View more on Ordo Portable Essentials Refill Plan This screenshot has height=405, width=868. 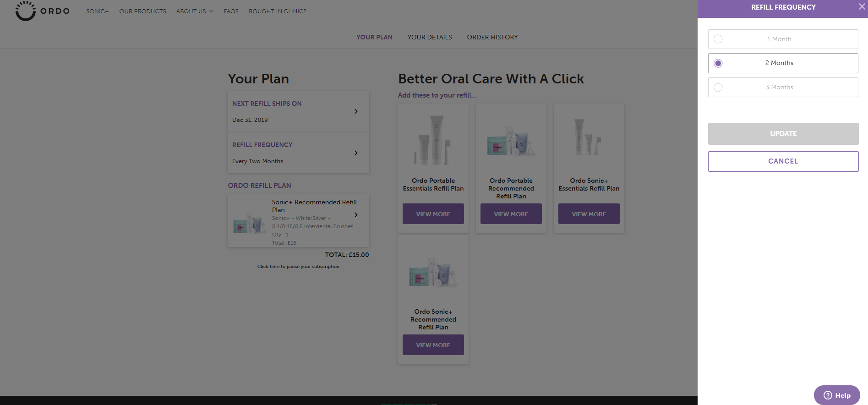[433, 214]
